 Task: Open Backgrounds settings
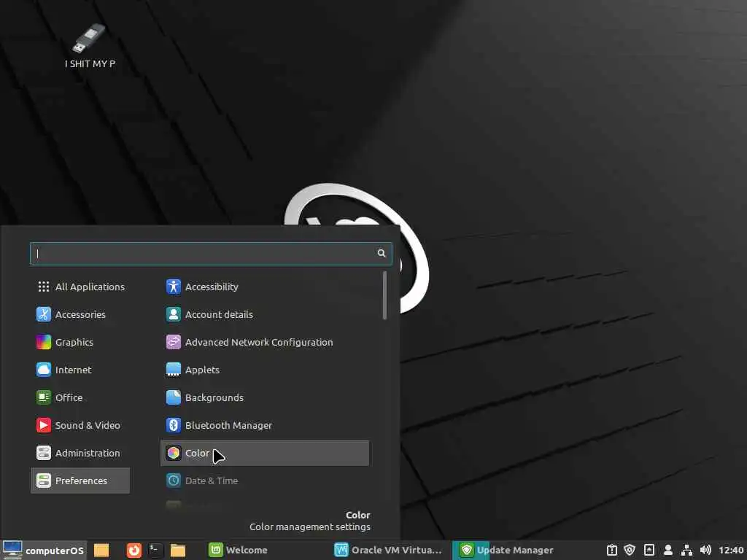click(x=264, y=397)
